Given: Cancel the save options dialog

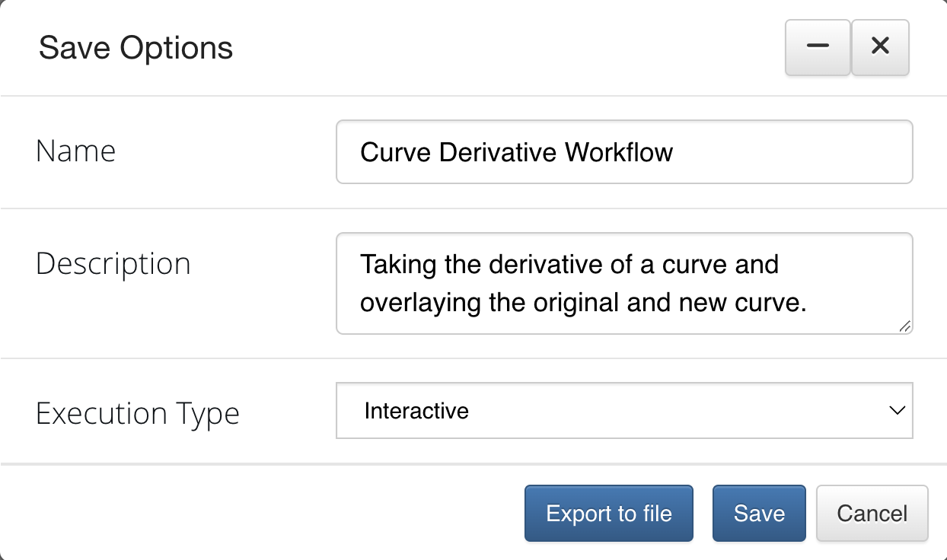Looking at the screenshot, I should coord(872,514).
